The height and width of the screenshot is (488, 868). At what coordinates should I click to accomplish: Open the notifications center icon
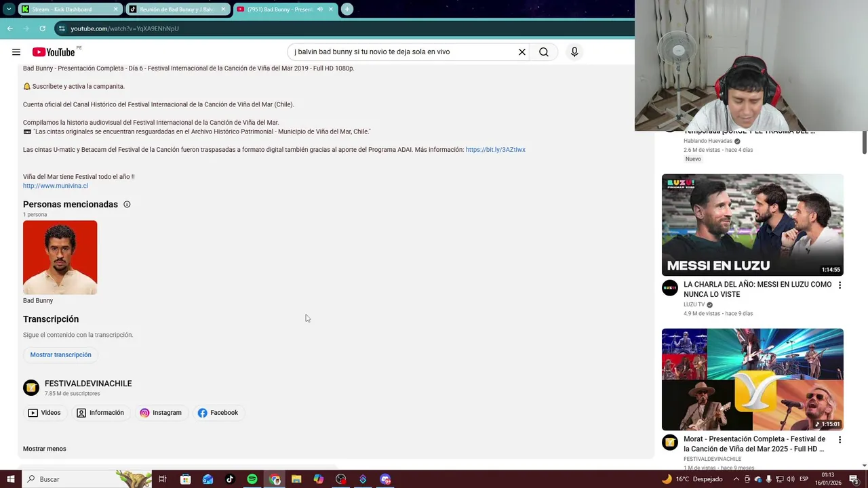point(854,479)
